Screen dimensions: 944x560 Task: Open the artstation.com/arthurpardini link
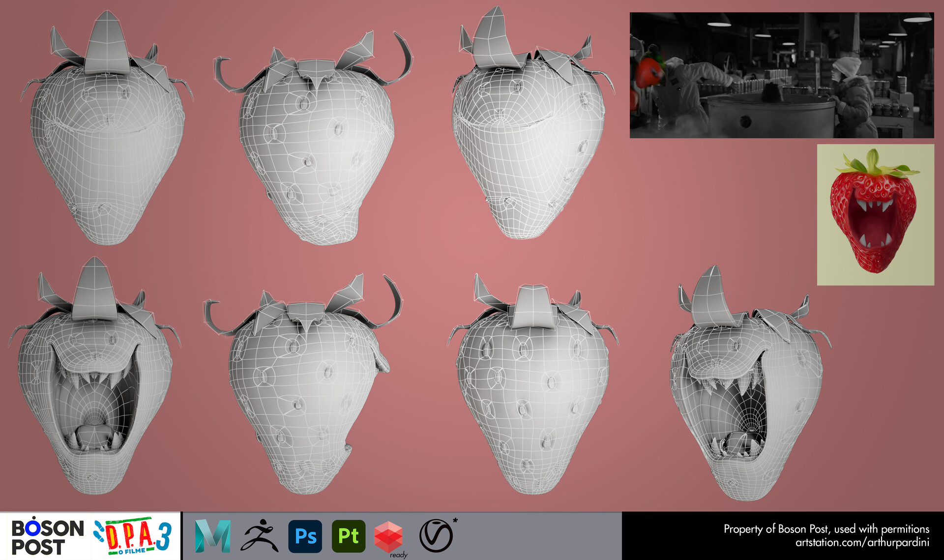click(x=862, y=543)
